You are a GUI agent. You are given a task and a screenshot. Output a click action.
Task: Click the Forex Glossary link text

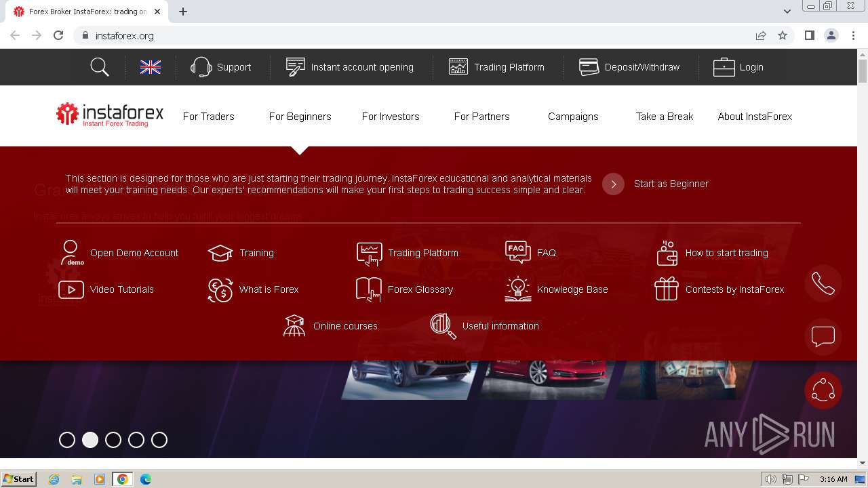420,289
